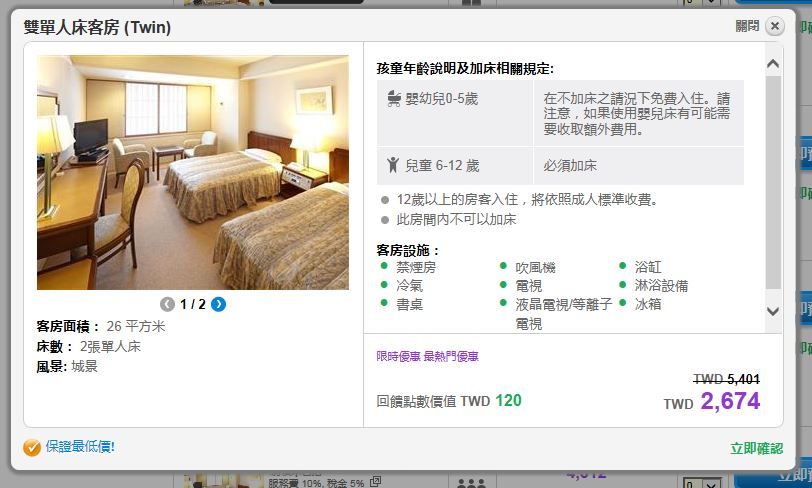Show the next room photo
The width and height of the screenshot is (812, 488).
(x=219, y=304)
